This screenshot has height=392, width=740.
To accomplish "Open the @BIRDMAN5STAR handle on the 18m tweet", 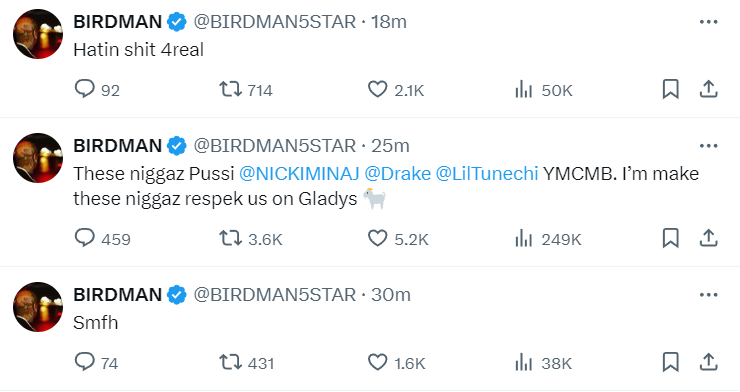I will click(x=275, y=22).
